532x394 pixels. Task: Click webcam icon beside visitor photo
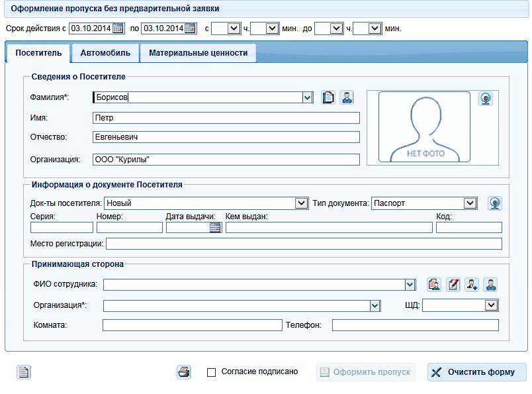pos(486,99)
